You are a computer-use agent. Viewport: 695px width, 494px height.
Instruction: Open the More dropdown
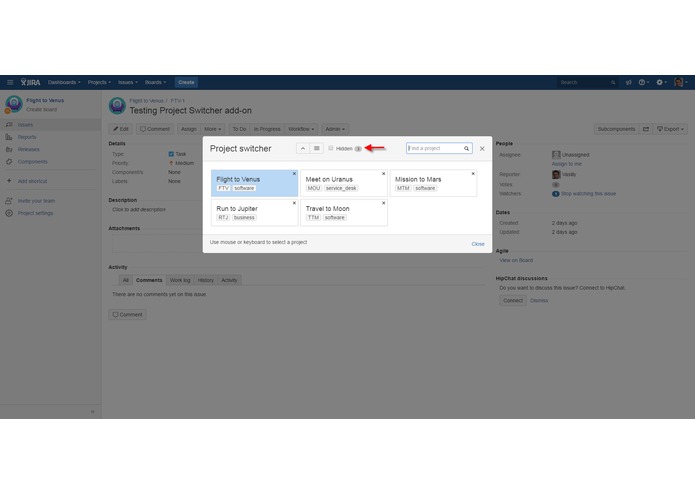click(x=212, y=129)
